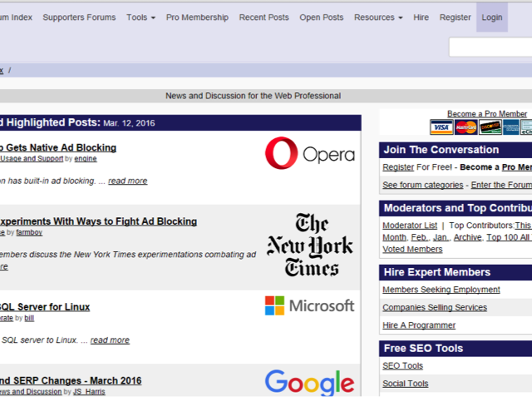Open the SQL Server for Linux post
532x397 pixels.
pos(45,307)
